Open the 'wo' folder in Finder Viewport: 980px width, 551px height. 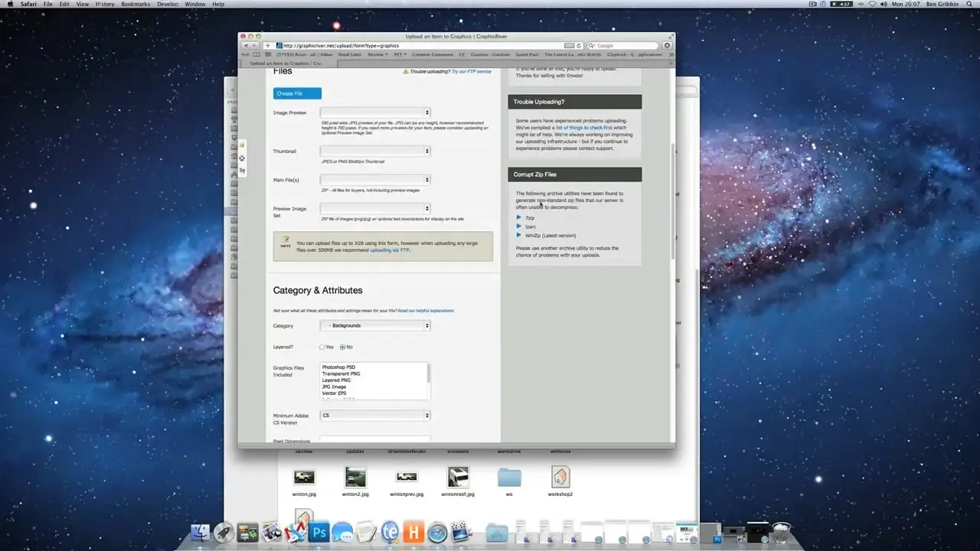[509, 482]
